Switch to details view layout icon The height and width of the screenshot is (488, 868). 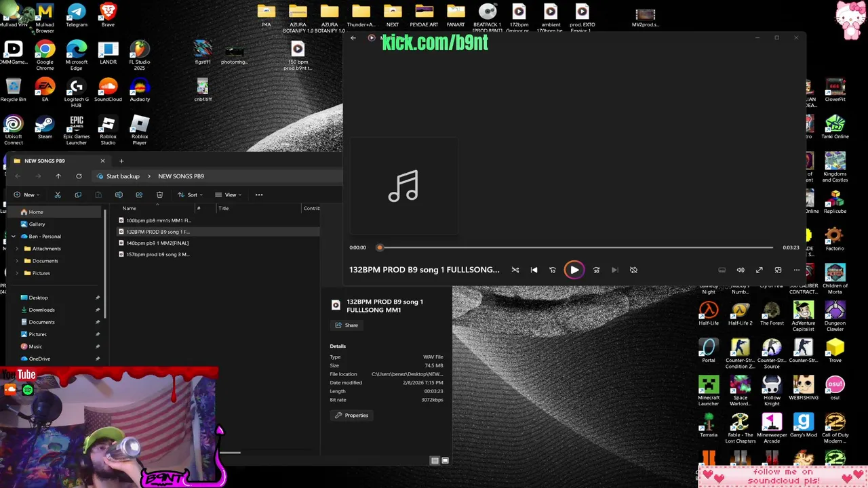435,460
